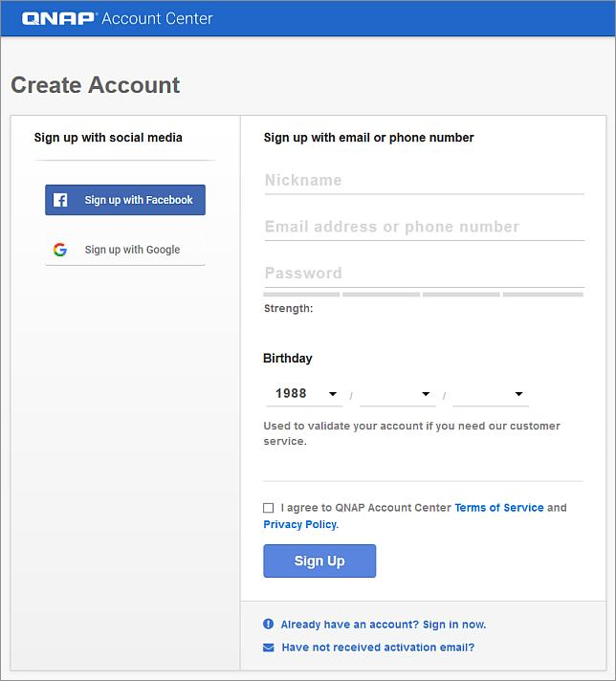Click the Facebook logo icon
The image size is (616, 681).
[x=60, y=200]
